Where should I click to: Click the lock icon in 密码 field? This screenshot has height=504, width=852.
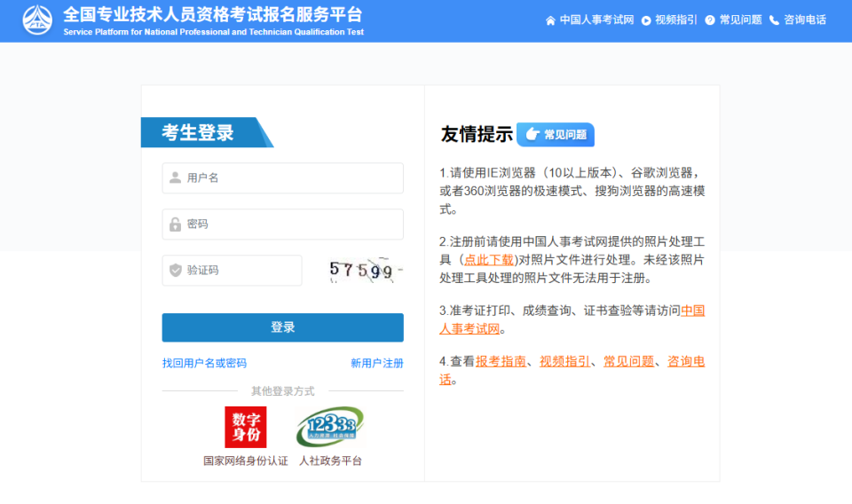click(x=175, y=224)
